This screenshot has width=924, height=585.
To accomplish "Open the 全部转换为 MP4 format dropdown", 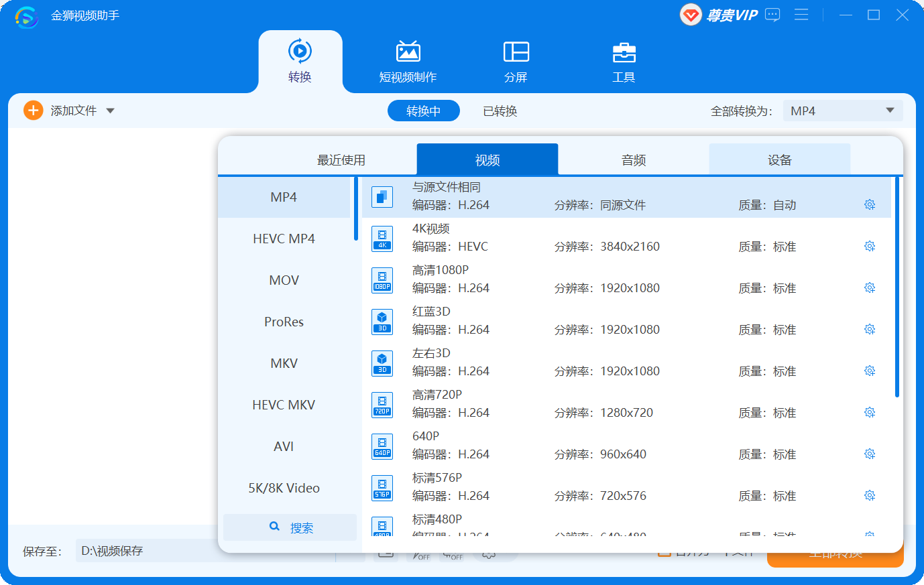I will tap(842, 110).
